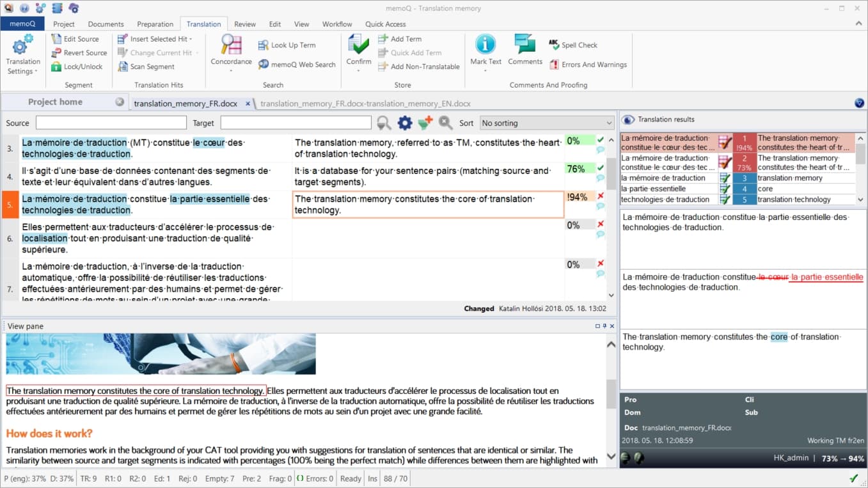The width and height of the screenshot is (868, 488).
Task: Expand the Confirm dropdown arrow
Action: [359, 70]
